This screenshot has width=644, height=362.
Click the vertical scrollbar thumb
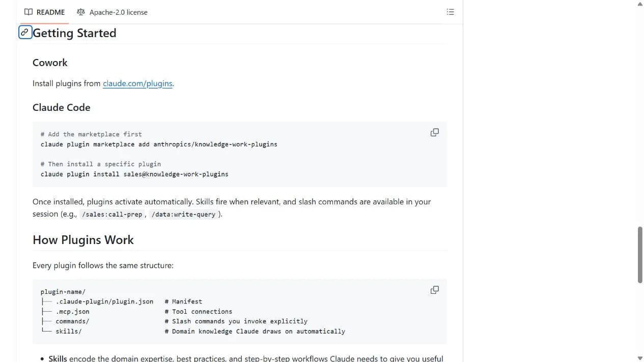click(640, 255)
